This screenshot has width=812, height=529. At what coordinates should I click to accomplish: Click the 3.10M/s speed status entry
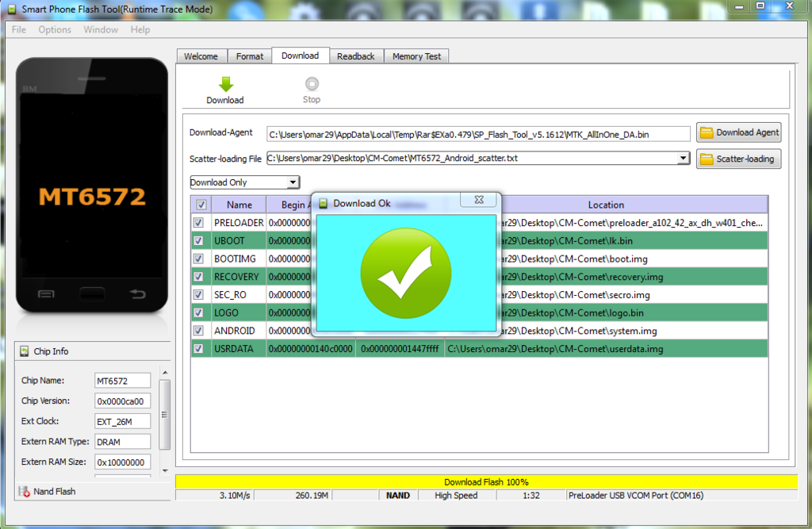click(214, 496)
